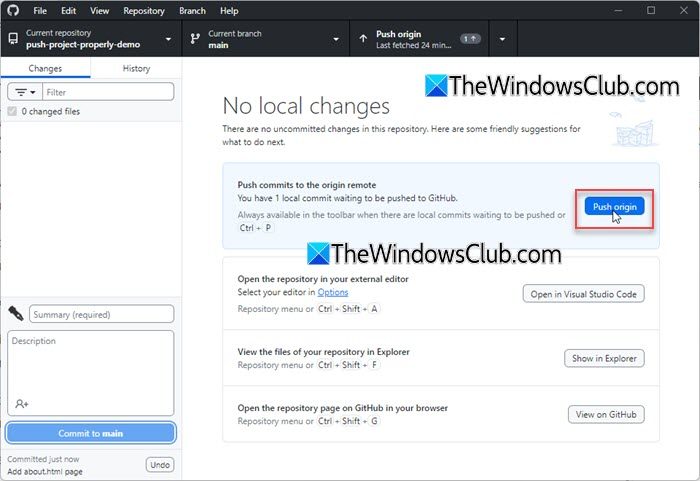Click 'Push commits to the origin remote' text
Screen dimensions: 700x481
[307, 185]
